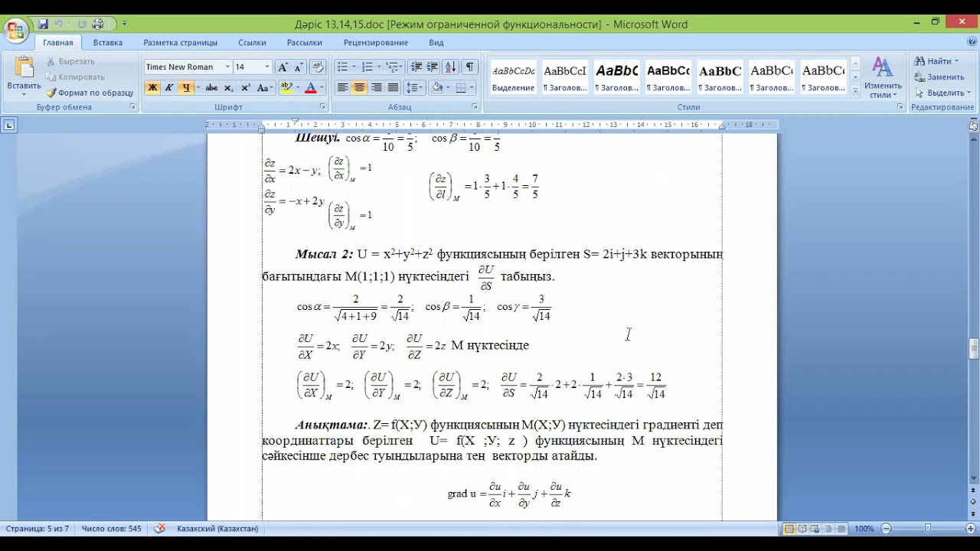The height and width of the screenshot is (551, 980).
Task: Click Число слов: 545 word count
Action: coord(112,529)
